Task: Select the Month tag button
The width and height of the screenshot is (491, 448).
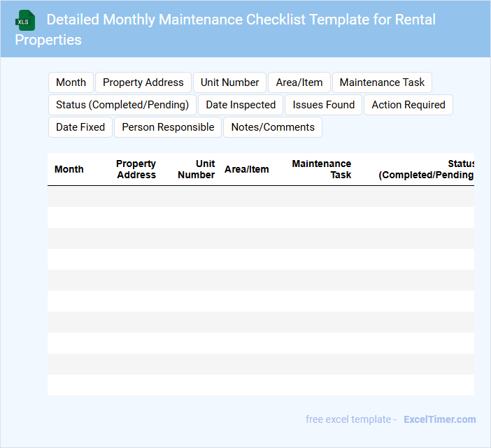Action: pos(71,82)
